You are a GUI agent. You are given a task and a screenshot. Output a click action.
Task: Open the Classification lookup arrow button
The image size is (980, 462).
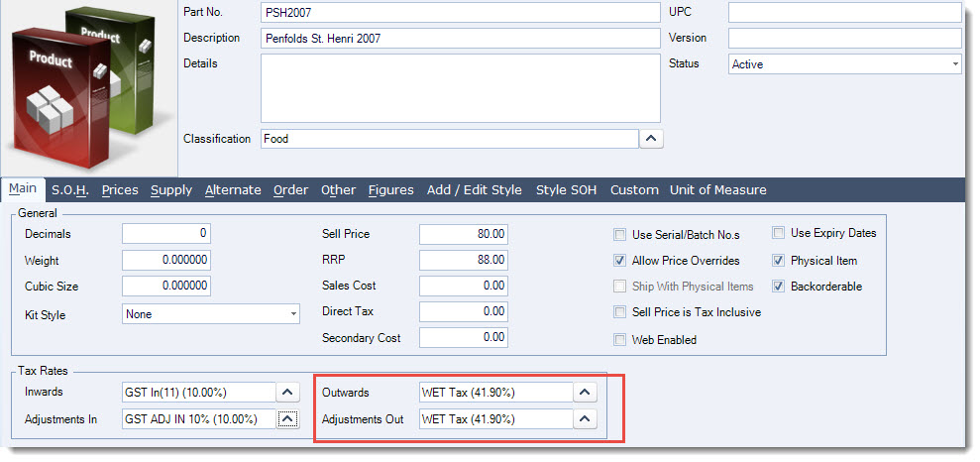click(651, 139)
